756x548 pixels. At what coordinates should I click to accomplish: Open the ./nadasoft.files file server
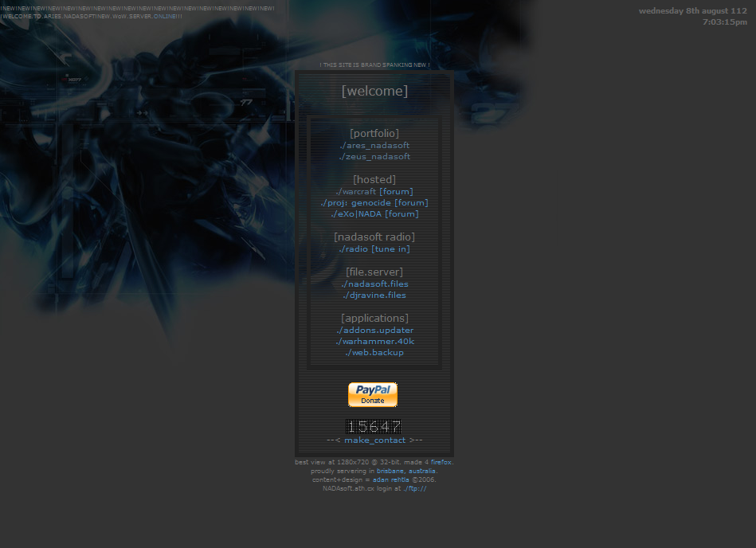374,284
